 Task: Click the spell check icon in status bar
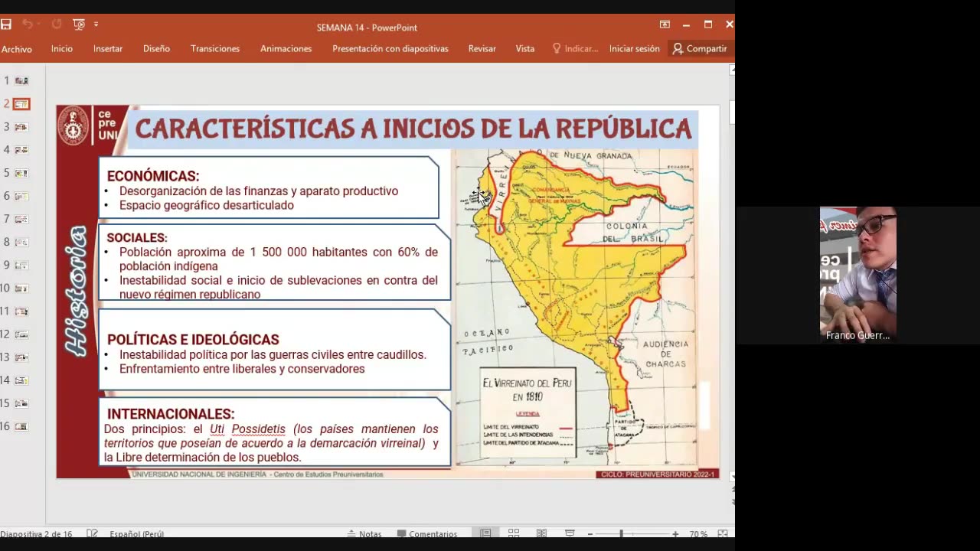pos(92,533)
